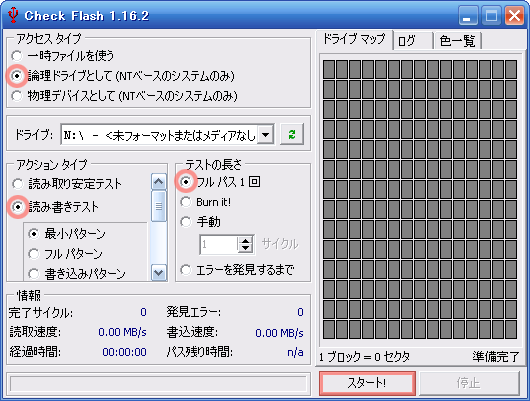Click the 発見エラー label
The height and width of the screenshot is (401, 530).
(x=193, y=312)
